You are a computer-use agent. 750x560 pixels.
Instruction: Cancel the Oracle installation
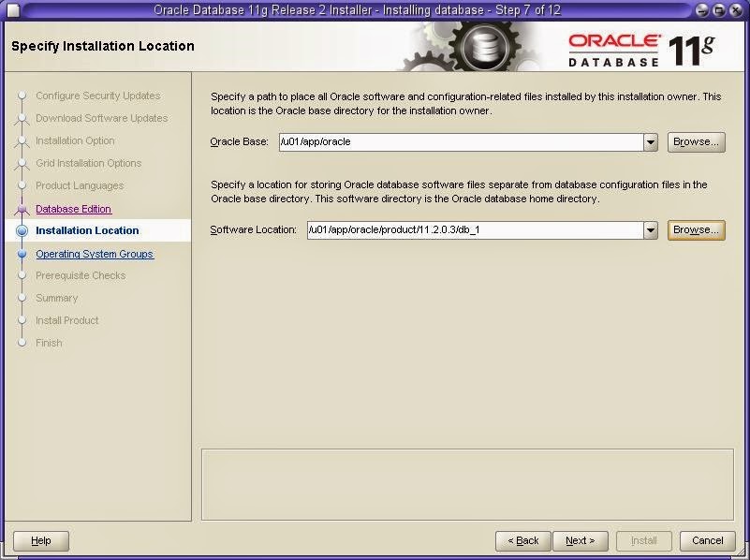(x=708, y=541)
